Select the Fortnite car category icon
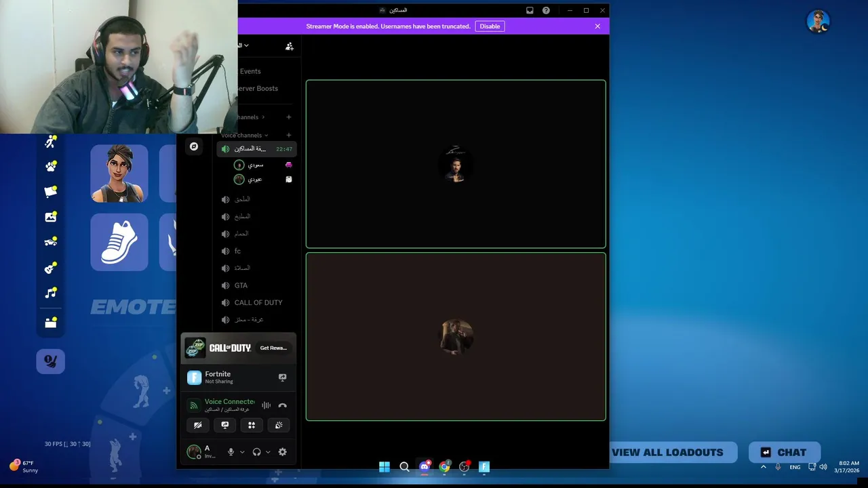868x488 pixels. point(51,242)
